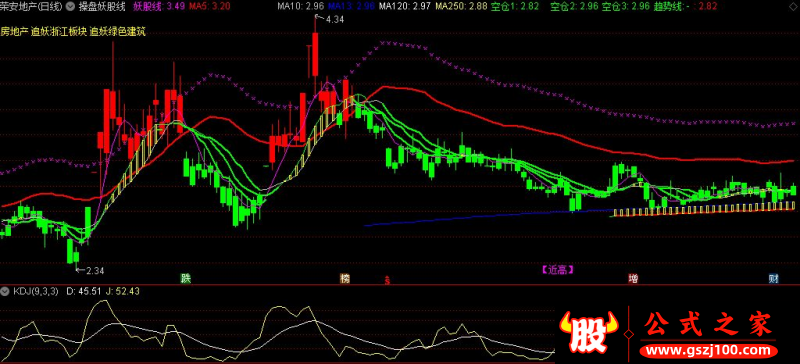Click the green 跌 event marker
Screen dimensions: 800x364
point(185,279)
